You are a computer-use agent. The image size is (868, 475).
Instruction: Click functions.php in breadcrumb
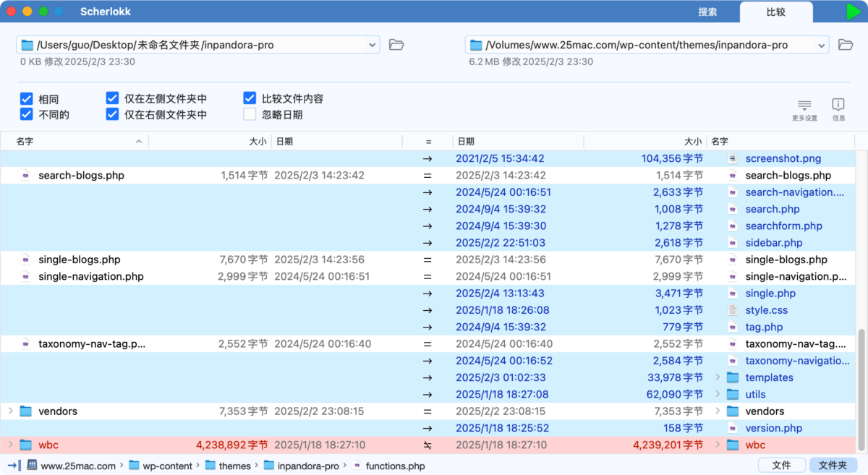[x=388, y=466]
